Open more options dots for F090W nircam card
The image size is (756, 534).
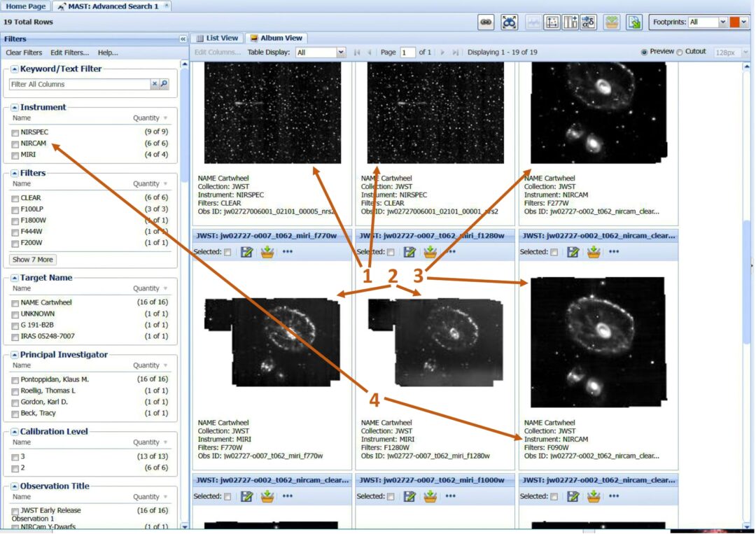[614, 252]
